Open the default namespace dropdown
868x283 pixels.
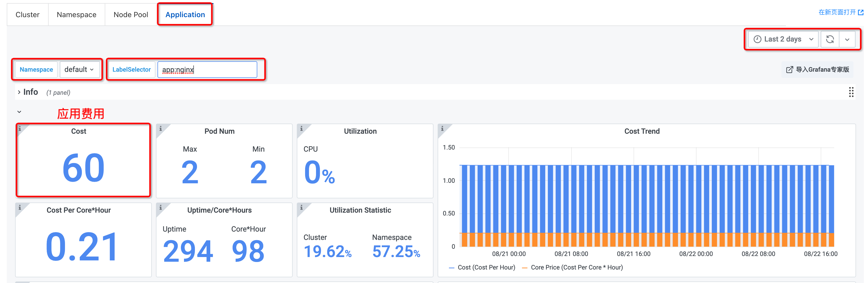(x=79, y=70)
